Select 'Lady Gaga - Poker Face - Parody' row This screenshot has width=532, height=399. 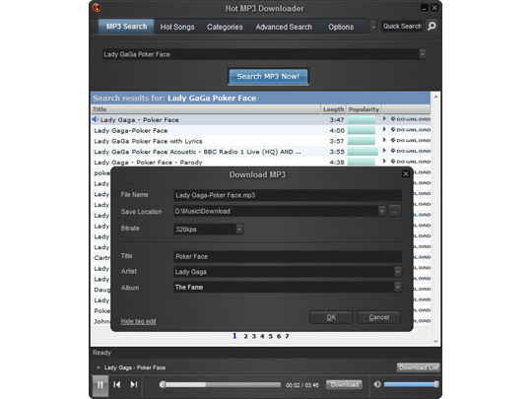[260, 163]
